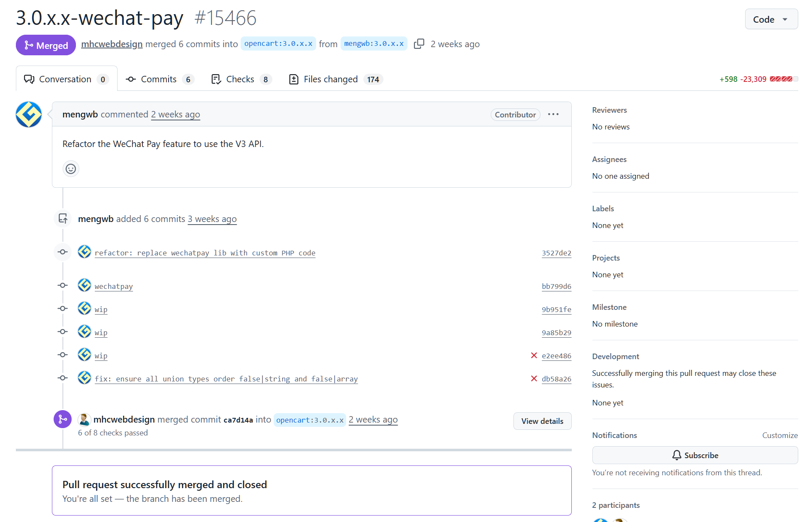This screenshot has width=812, height=522.
Task: Open mhcwebdesign avatar in merge event
Action: point(85,420)
